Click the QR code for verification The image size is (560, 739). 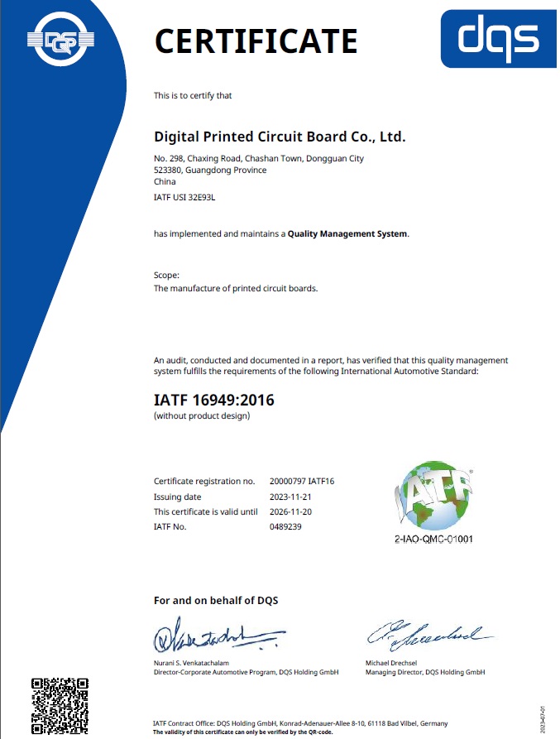tap(60, 705)
